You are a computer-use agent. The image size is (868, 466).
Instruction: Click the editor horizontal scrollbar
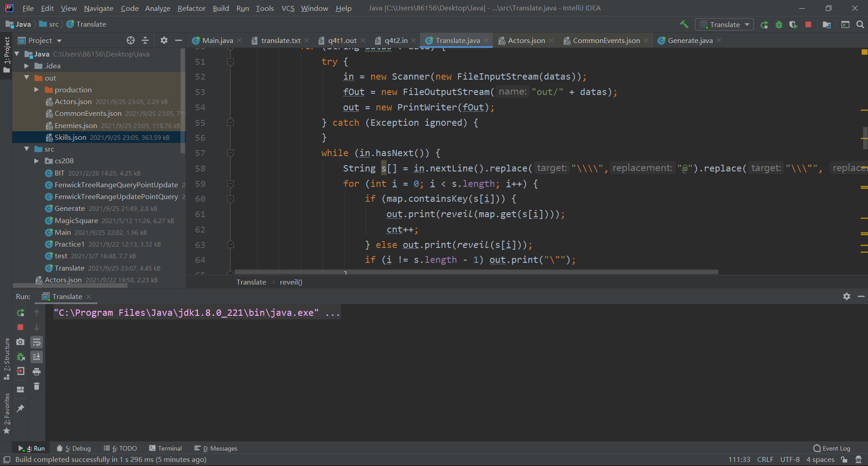coord(476,272)
